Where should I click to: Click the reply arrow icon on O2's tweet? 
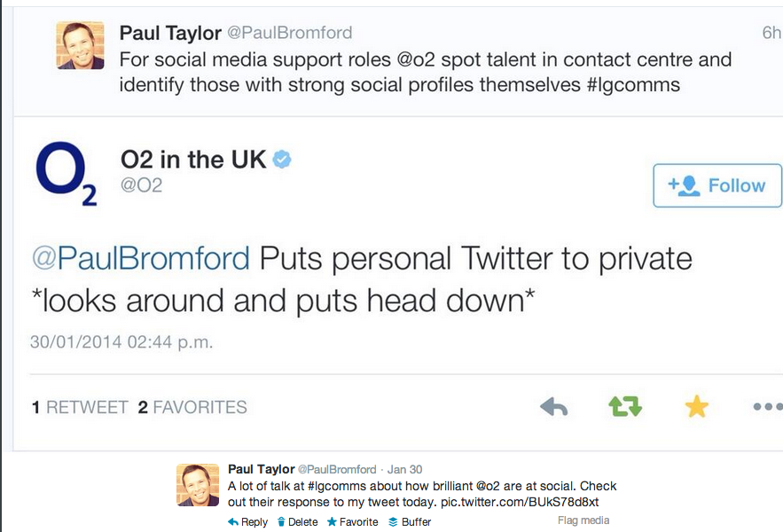click(554, 407)
